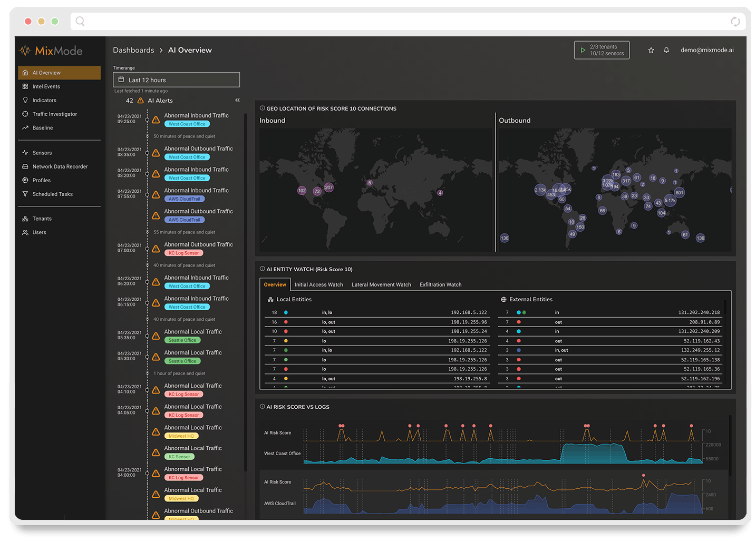The image size is (756, 542).
Task: Click the 102 cluster on the Inbound map
Action: [302, 191]
